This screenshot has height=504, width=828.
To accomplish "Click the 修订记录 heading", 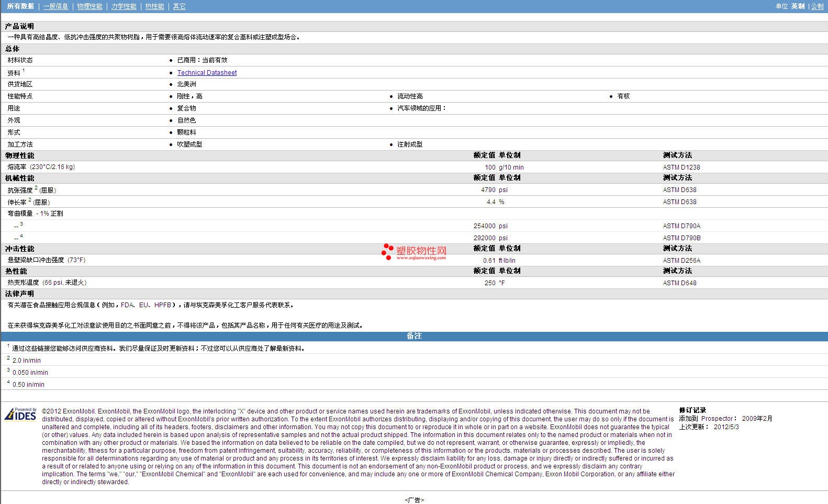I will (x=692, y=410).
